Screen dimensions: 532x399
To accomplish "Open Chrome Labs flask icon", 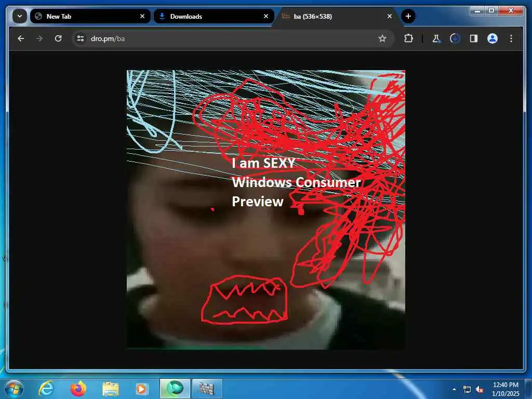I will coord(436,38).
